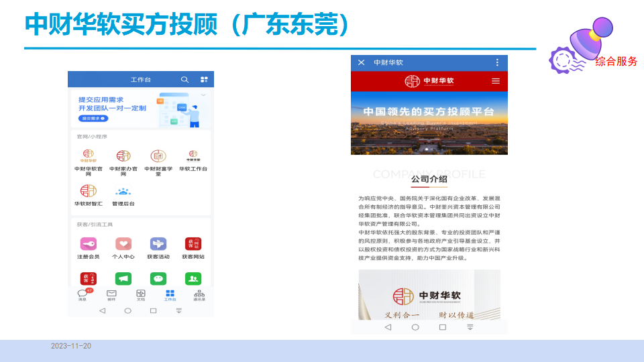Open the 华软财智汇 app icon
Viewport: 644px width, 362px height.
click(89, 191)
